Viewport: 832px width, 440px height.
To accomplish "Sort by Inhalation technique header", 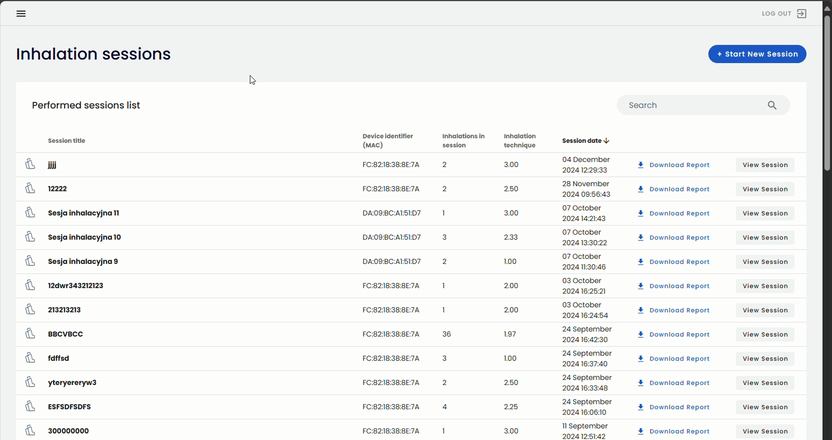I will point(519,141).
